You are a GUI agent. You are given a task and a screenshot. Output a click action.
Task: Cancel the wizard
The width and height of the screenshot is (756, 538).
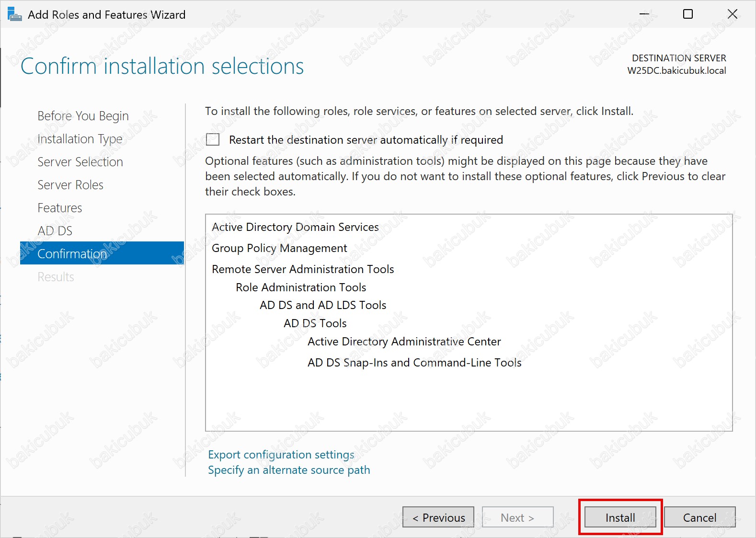click(x=699, y=517)
